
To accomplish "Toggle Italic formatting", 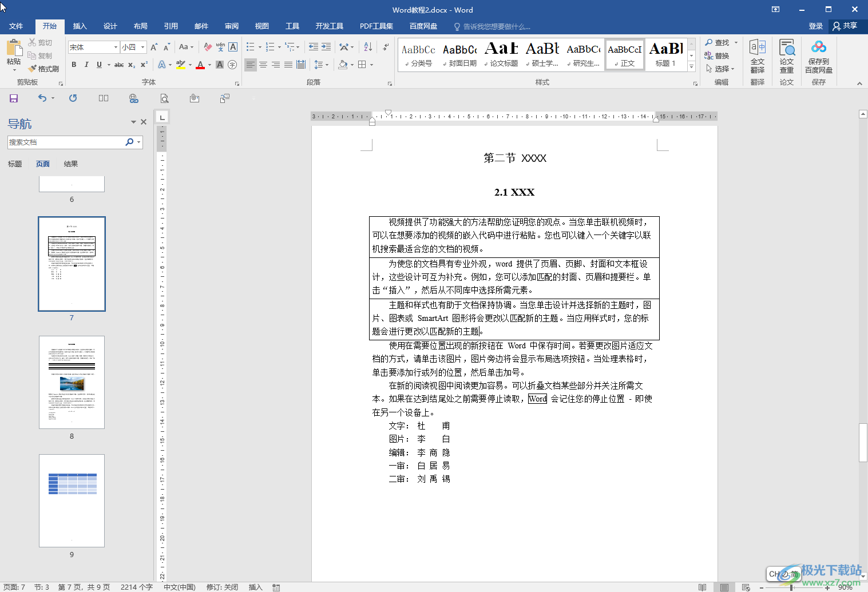I will tap(86, 65).
